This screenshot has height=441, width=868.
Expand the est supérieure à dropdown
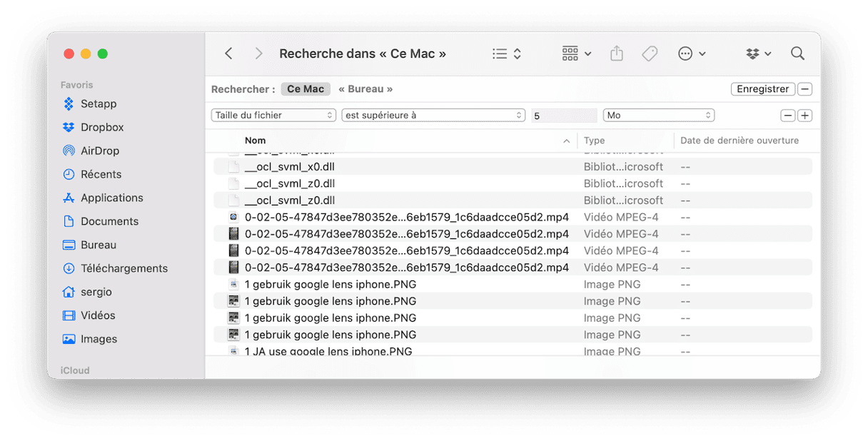point(433,115)
